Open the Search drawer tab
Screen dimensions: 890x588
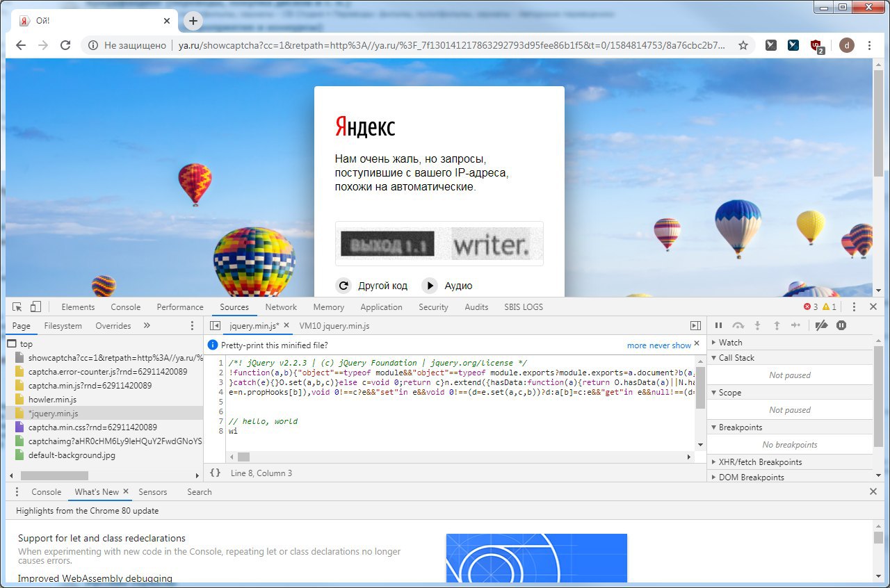[x=199, y=491]
